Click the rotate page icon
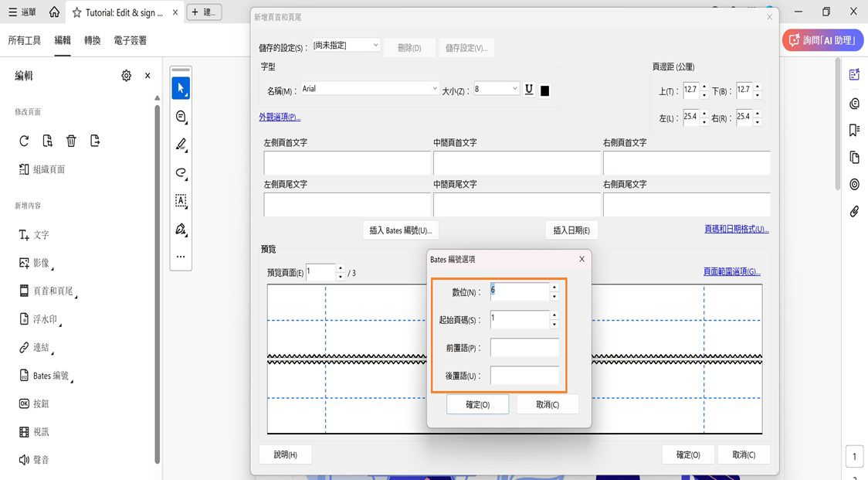The width and height of the screenshot is (868, 480). (24, 141)
